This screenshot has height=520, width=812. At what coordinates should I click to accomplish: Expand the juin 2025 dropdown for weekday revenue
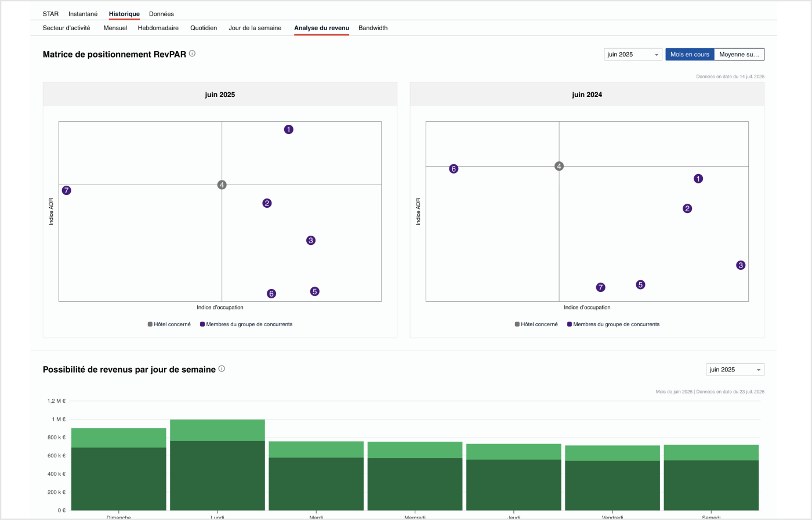pos(735,370)
